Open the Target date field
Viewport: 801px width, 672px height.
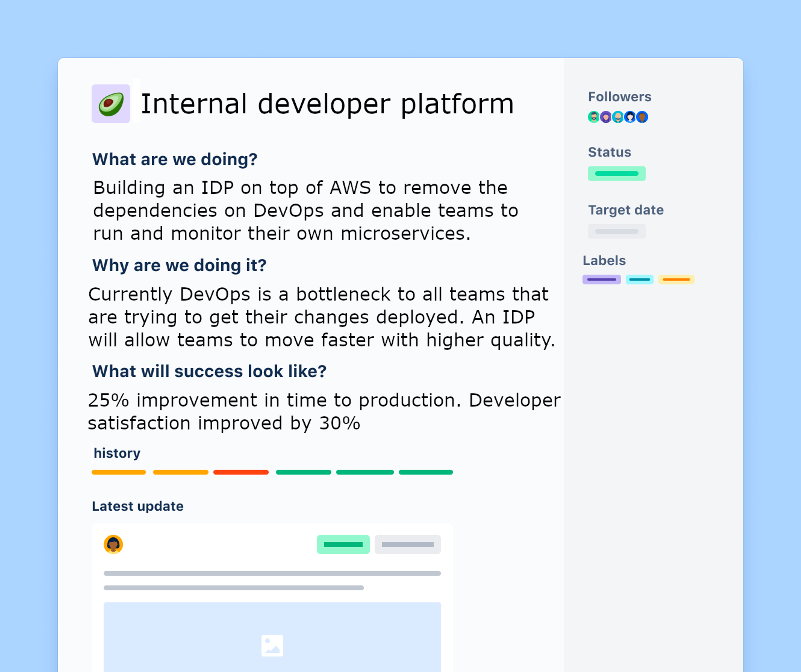click(x=616, y=231)
